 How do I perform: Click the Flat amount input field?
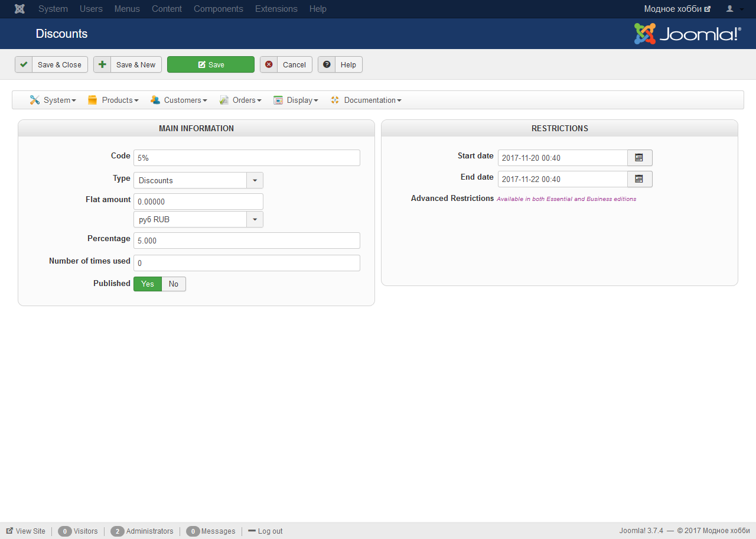[x=198, y=202]
